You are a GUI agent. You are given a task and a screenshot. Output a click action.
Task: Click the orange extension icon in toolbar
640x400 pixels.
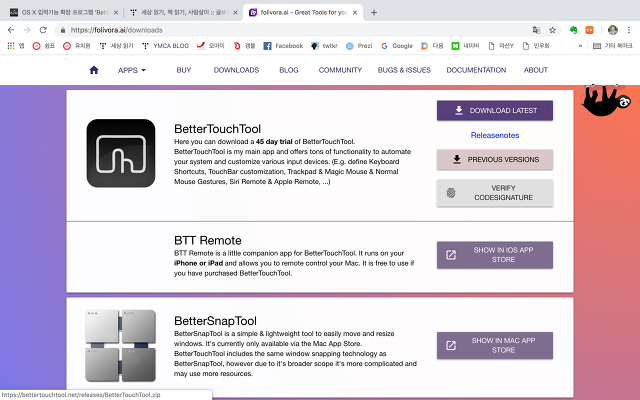tap(589, 30)
